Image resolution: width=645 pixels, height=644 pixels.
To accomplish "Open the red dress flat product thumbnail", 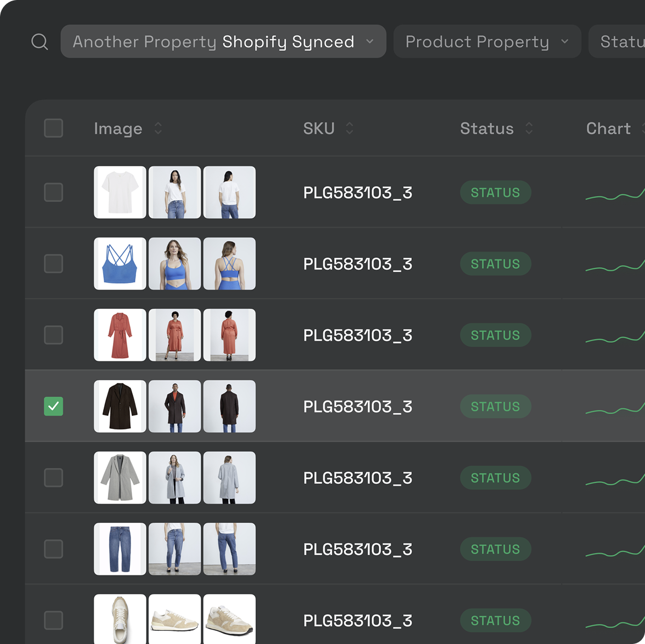I will coord(120,335).
